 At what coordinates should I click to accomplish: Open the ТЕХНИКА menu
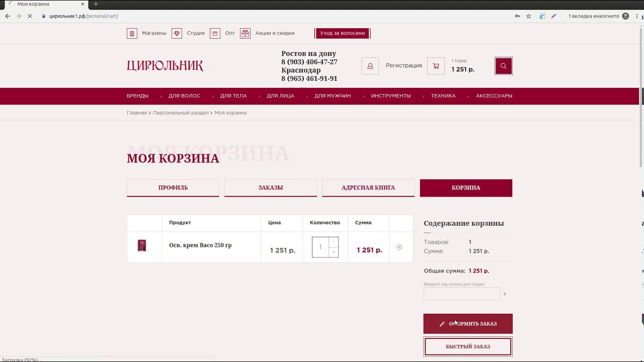(443, 96)
